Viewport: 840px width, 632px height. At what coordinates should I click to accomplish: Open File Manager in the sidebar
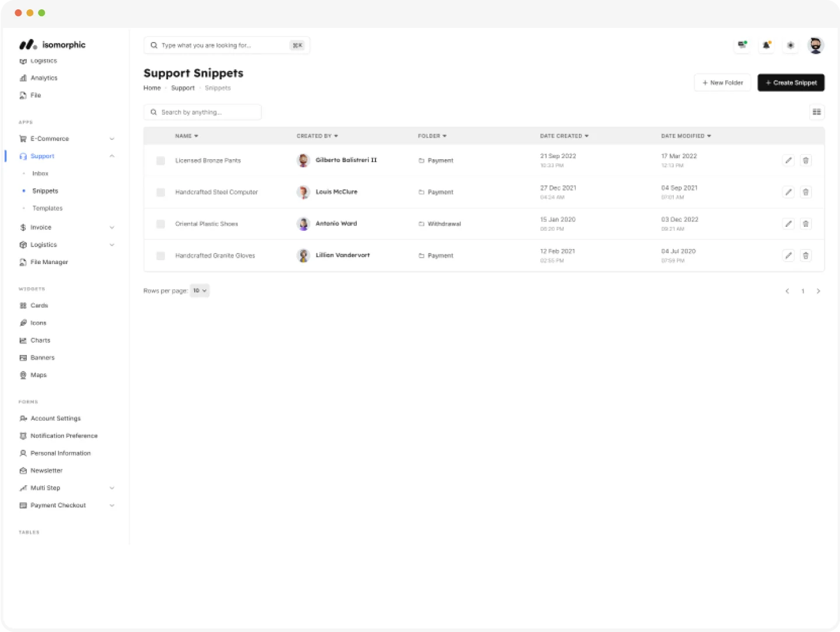(x=44, y=262)
